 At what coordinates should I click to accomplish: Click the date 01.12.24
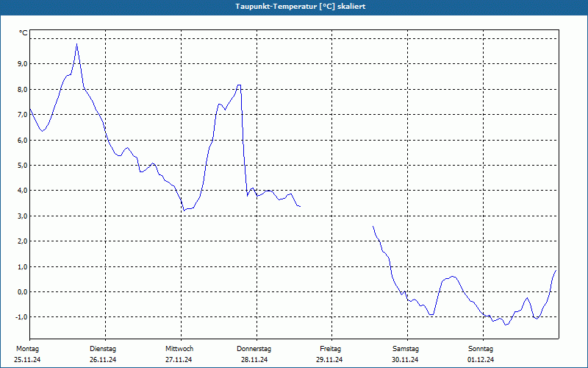(x=481, y=360)
